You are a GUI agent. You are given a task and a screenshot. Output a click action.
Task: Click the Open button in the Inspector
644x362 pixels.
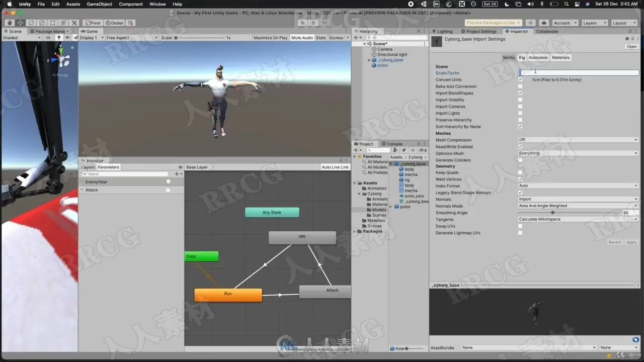(631, 46)
